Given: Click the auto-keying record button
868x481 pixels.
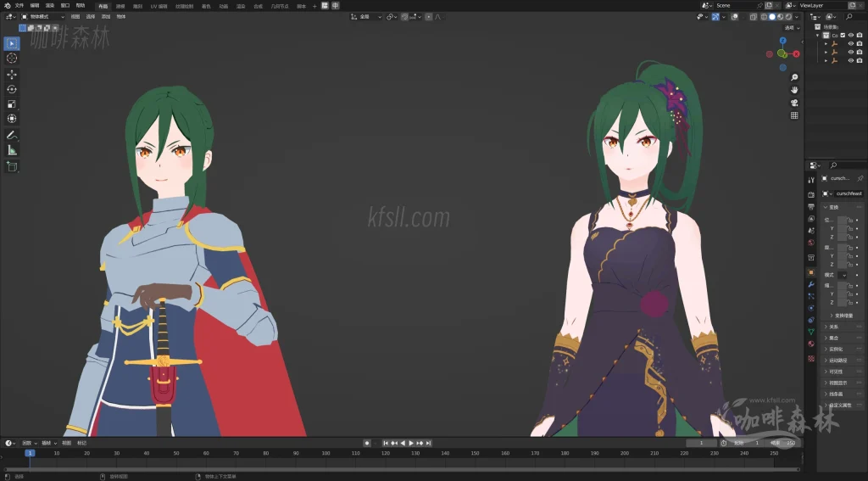Looking at the screenshot, I should pyautogui.click(x=366, y=444).
